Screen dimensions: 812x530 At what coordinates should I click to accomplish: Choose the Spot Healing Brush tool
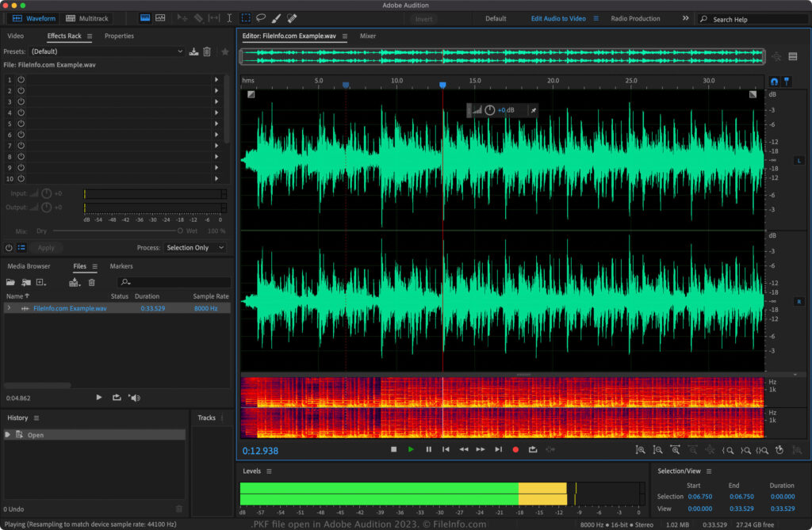point(292,18)
